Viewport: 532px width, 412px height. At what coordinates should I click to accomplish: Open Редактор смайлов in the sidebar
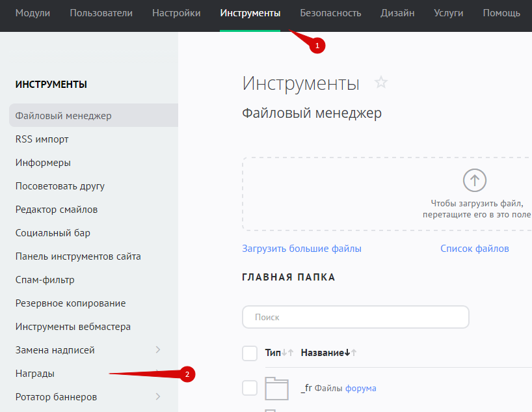tap(57, 210)
